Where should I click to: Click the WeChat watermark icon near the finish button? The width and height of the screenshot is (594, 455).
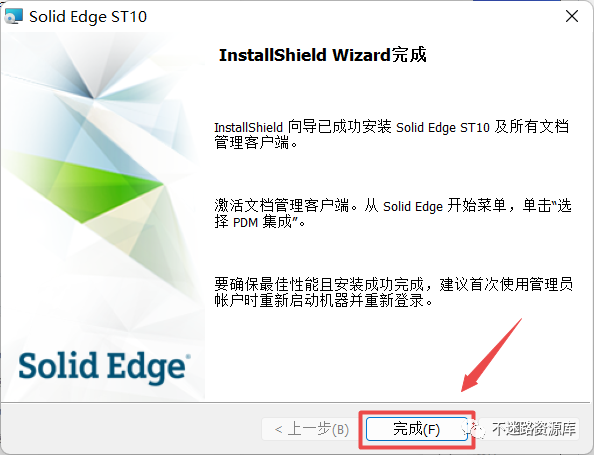[473, 429]
